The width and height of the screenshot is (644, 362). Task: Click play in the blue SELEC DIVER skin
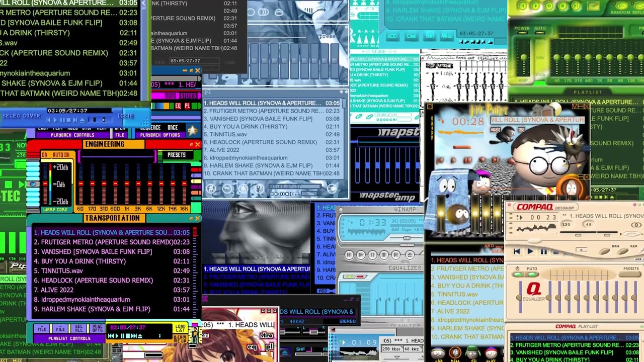click(55, 120)
